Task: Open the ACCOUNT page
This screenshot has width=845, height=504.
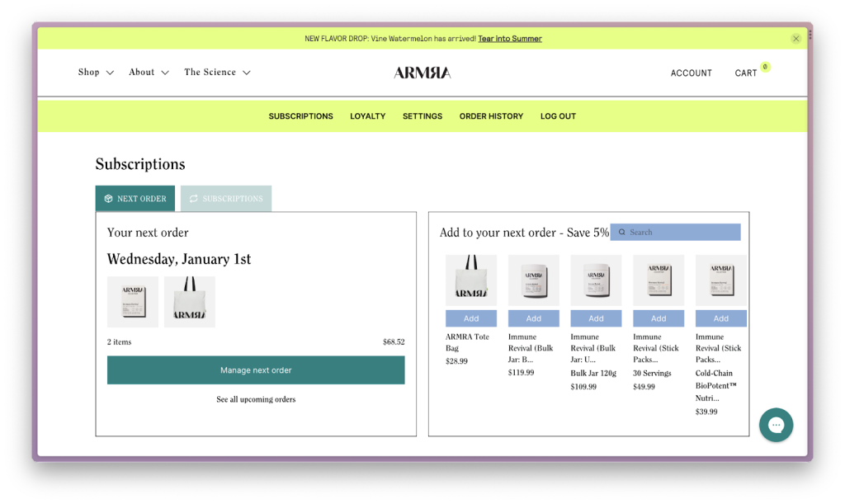Action: [x=691, y=73]
